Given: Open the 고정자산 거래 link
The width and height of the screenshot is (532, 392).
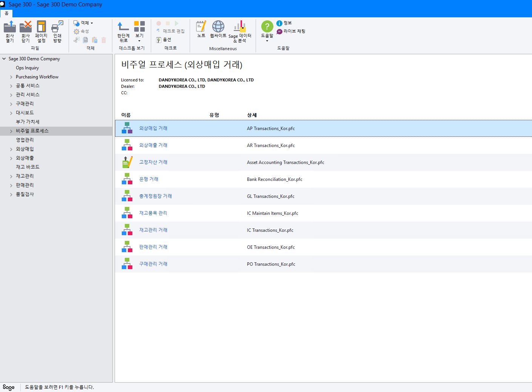Looking at the screenshot, I should (x=153, y=162).
